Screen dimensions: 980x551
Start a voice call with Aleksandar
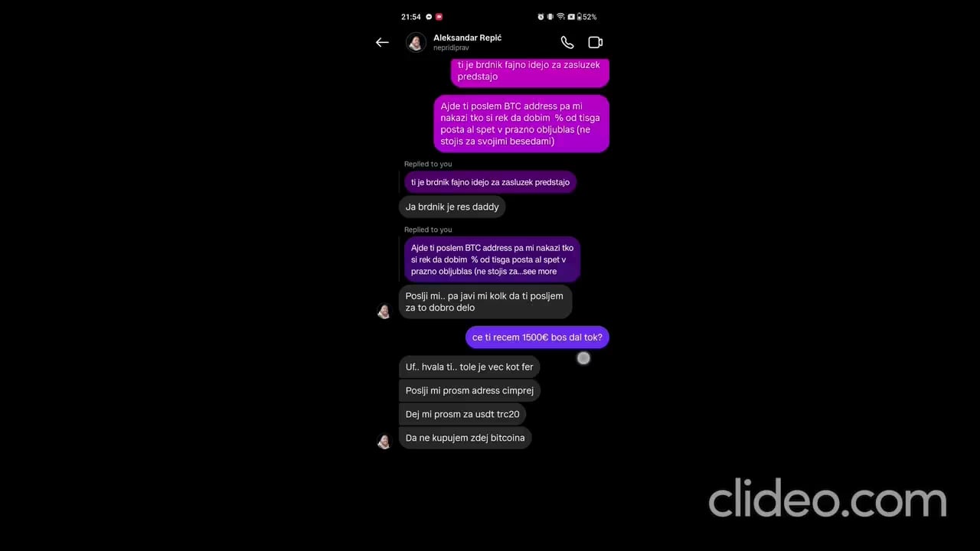[567, 43]
